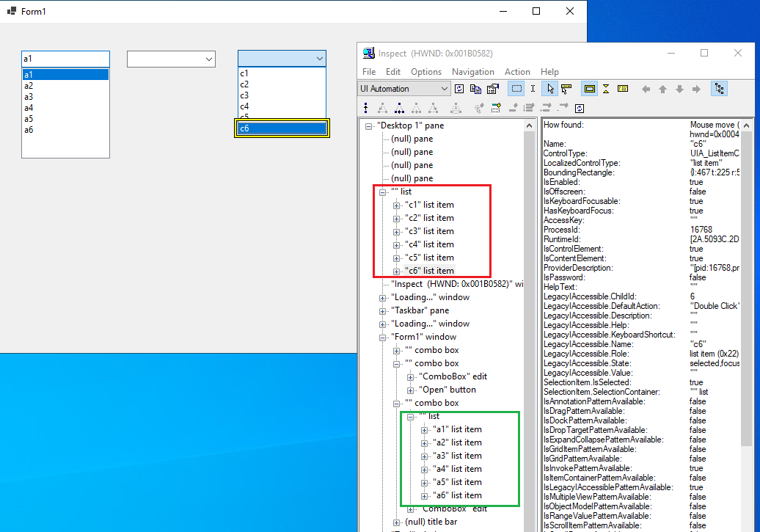The image size is (760, 532).
Task: Click the tree hierarchy view icon
Action: pos(719,88)
